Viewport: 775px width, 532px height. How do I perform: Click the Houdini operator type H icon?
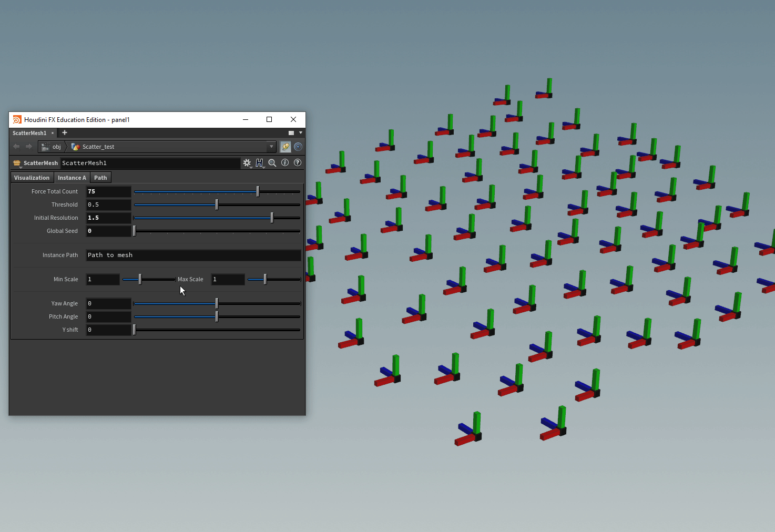pyautogui.click(x=259, y=162)
